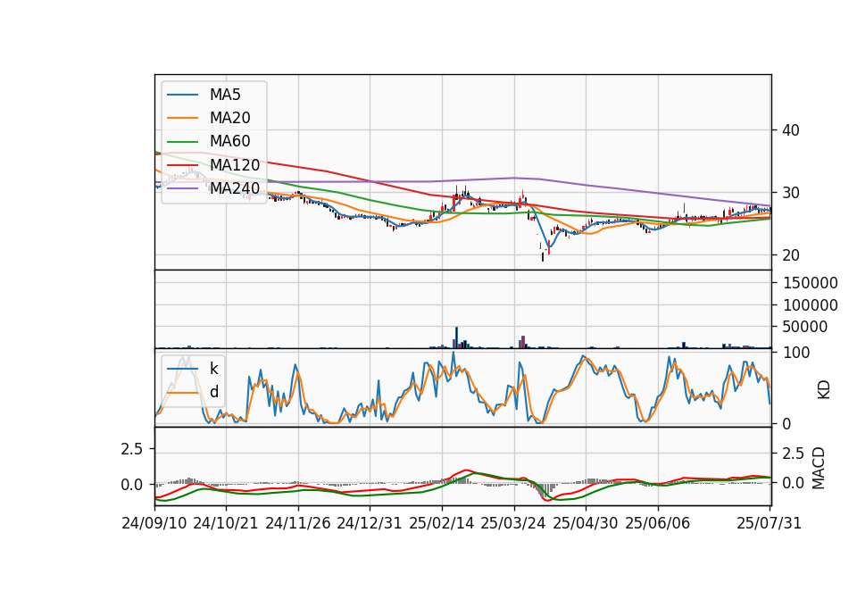
Task: Click the price axis value 40
Action: [790, 130]
